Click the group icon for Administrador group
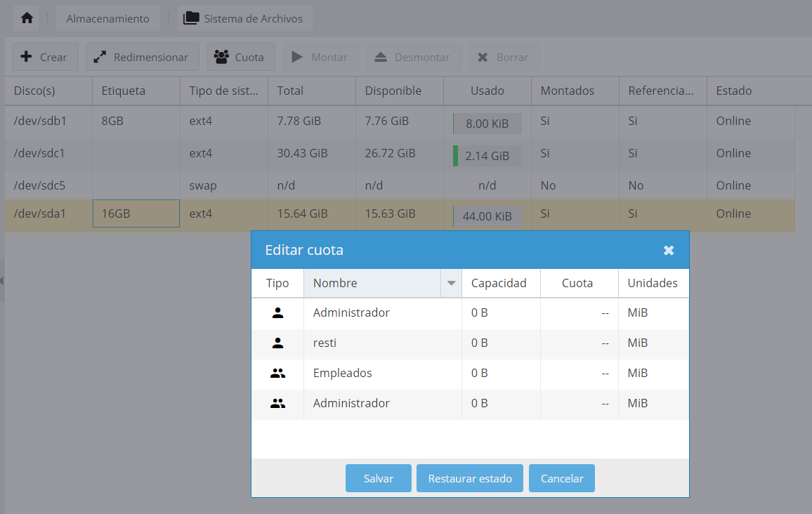Image resolution: width=812 pixels, height=514 pixels. pyautogui.click(x=278, y=403)
